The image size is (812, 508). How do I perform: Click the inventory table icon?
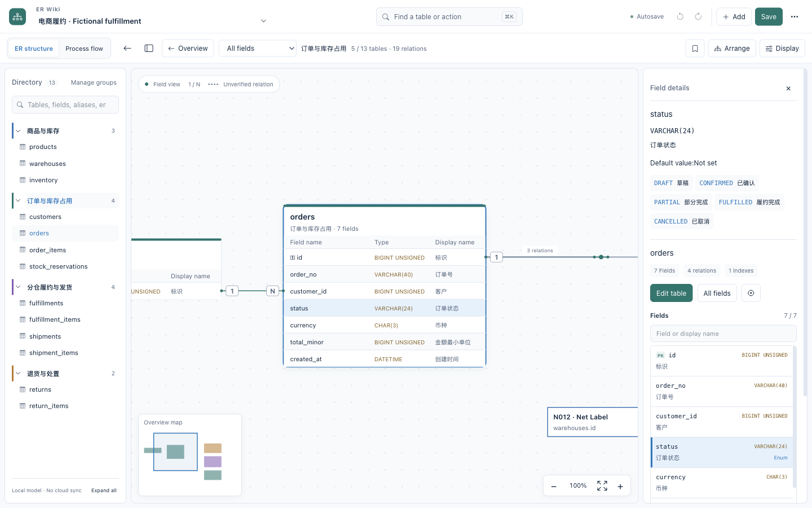pyautogui.click(x=23, y=180)
